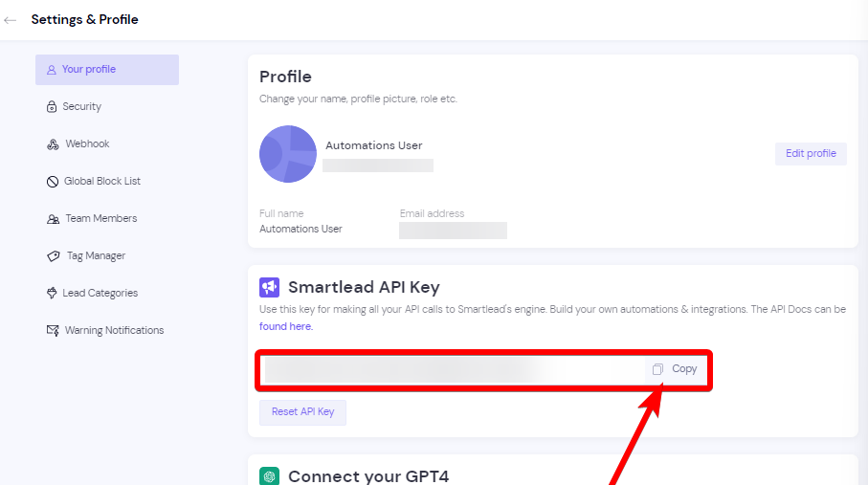Click the Warning Notifications envelope icon

pyautogui.click(x=53, y=331)
